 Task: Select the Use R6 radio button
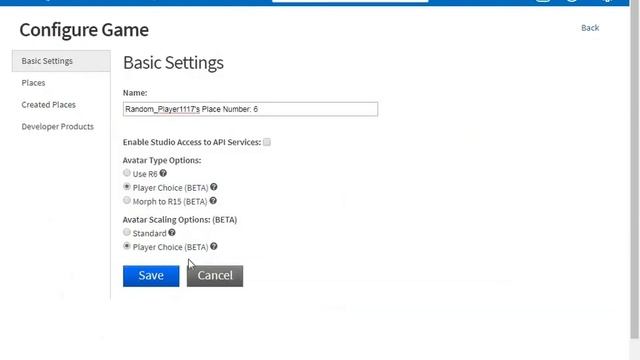(127, 173)
